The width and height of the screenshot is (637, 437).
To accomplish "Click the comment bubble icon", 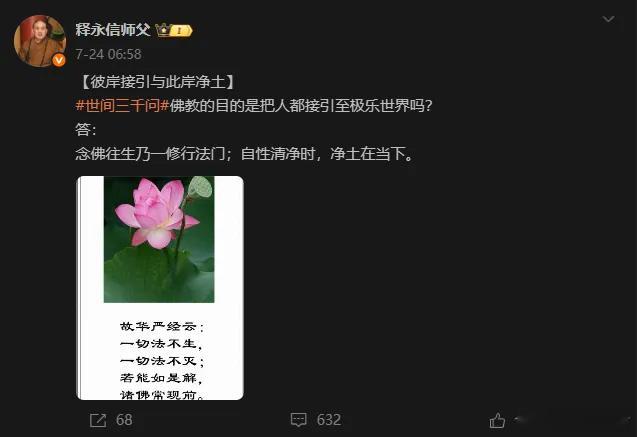I will [x=299, y=420].
